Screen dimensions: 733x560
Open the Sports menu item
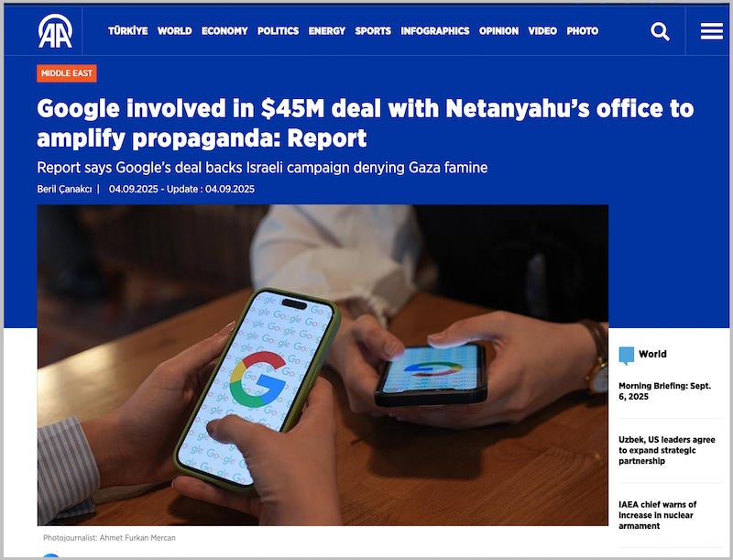[373, 31]
